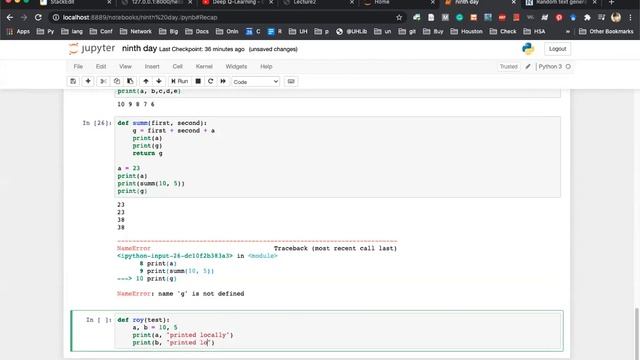
Task: Open the View menu
Action: pos(125,67)
